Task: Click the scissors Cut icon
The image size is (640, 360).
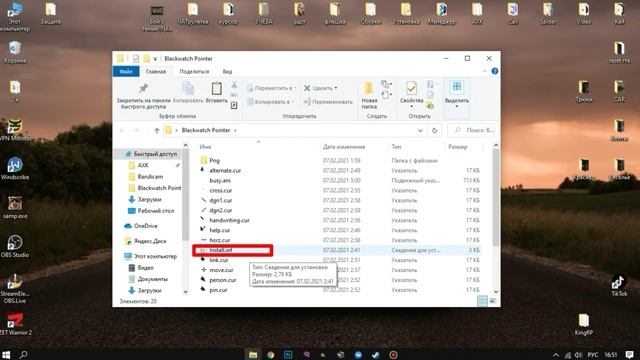Action: tap(234, 85)
